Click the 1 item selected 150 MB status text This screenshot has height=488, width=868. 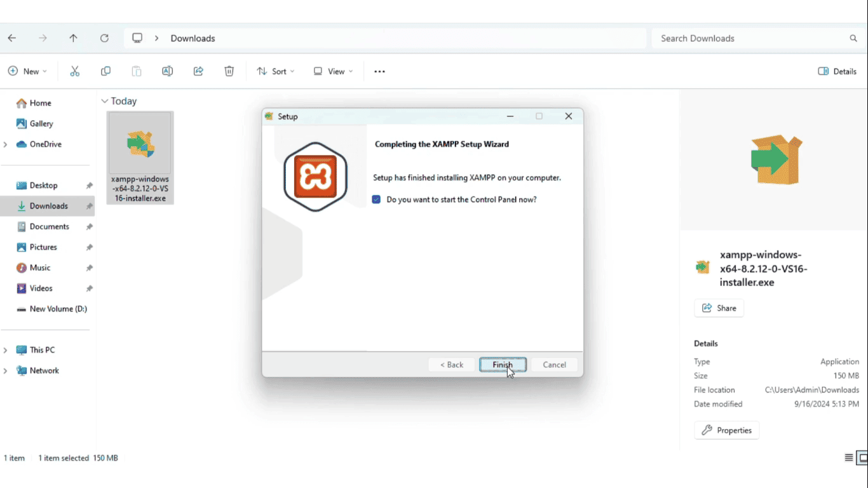pos(78,458)
